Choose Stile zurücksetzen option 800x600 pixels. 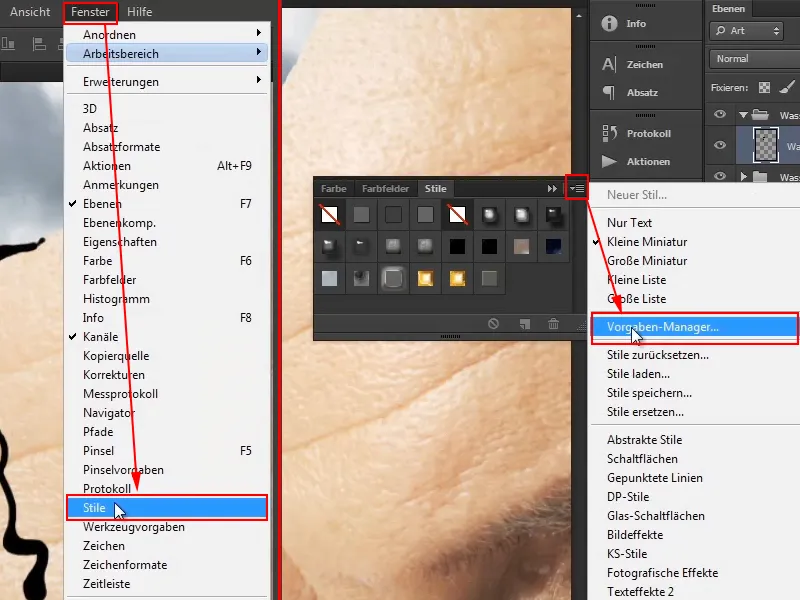[658, 355]
